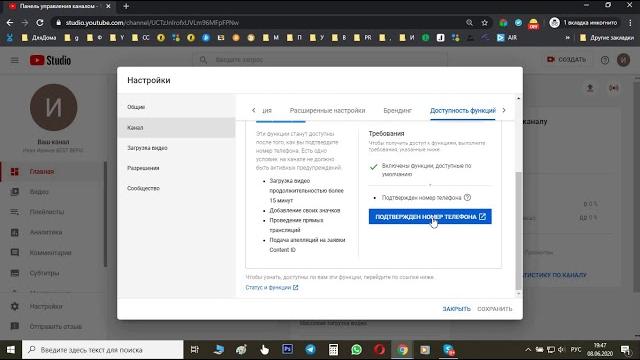Image resolution: width=640 pixels, height=360 pixels.
Task: Click the СОХРАНИТЬ button in settings dialog
Action: 495,309
